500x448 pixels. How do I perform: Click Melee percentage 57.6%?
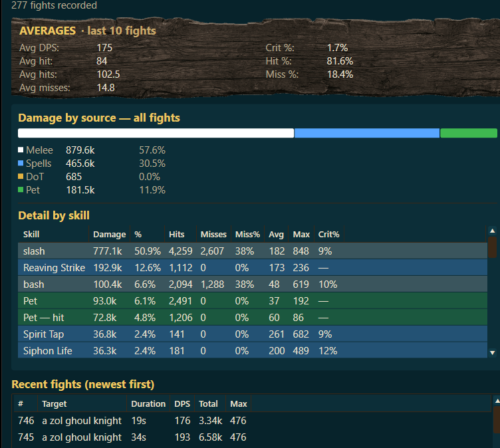(x=152, y=150)
